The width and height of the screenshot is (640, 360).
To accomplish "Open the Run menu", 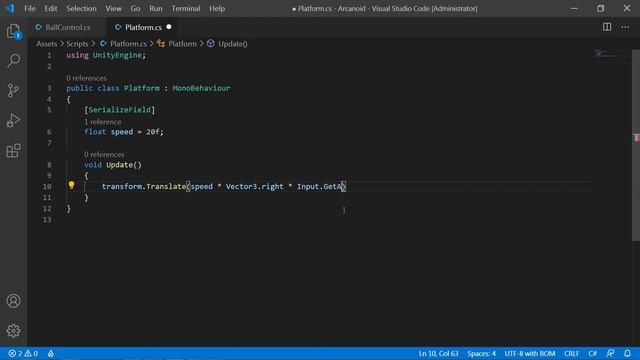I will 156,8.
